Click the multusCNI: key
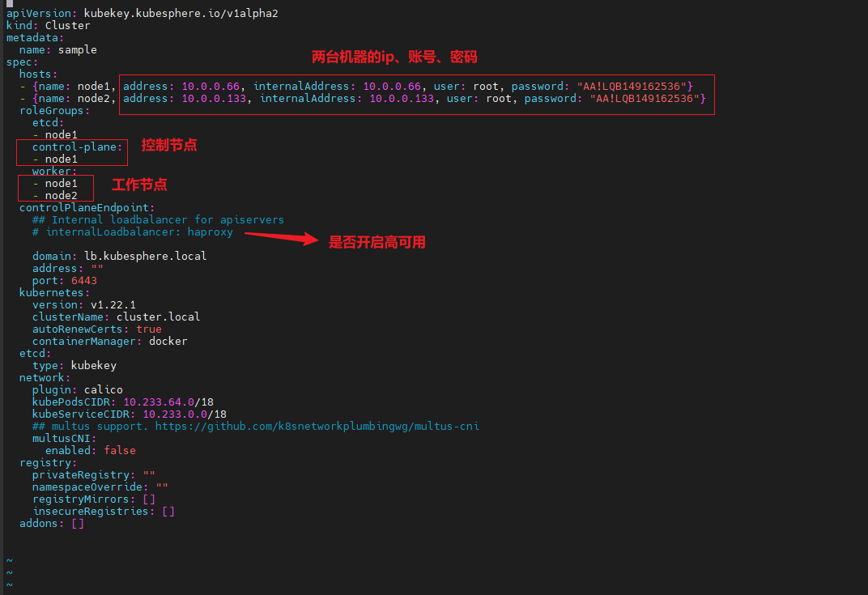The height and width of the screenshot is (595, 868). tap(64, 439)
